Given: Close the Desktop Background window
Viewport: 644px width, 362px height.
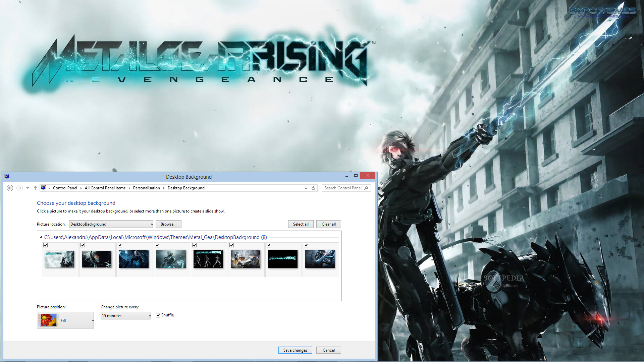Looking at the screenshot, I should tap(368, 176).
